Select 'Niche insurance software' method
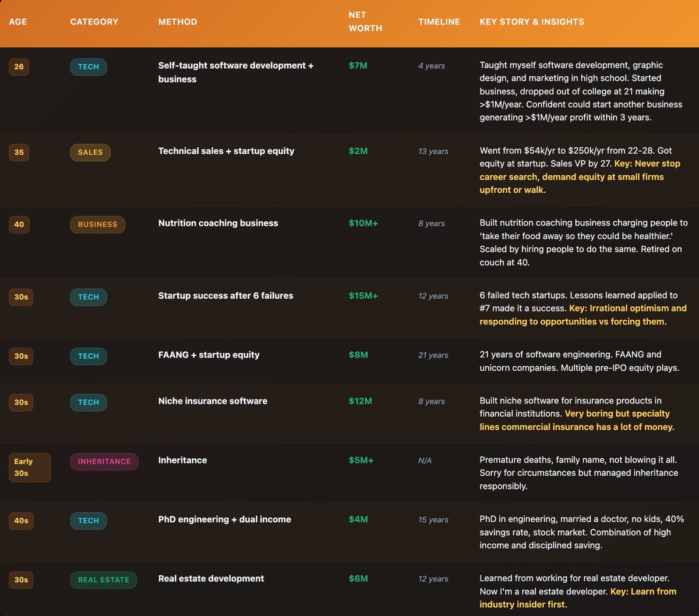The image size is (699, 616). pyautogui.click(x=213, y=401)
